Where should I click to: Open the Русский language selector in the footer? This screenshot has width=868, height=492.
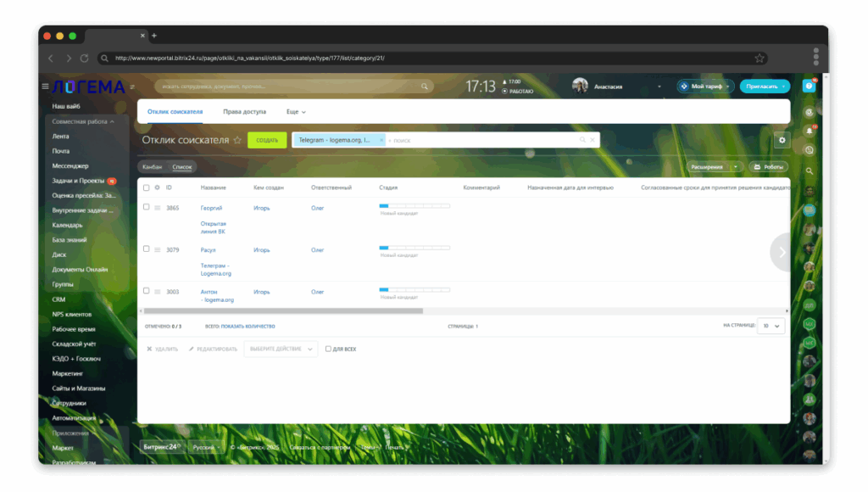click(207, 447)
